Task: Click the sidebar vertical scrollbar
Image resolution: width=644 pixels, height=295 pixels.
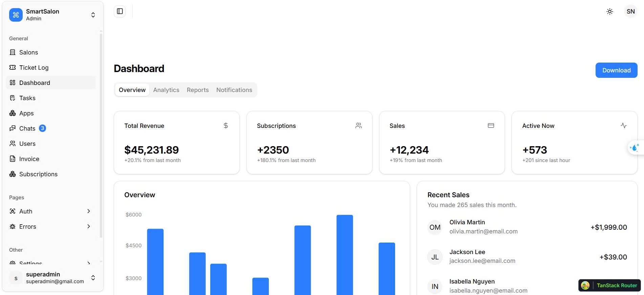Action: coord(101,135)
